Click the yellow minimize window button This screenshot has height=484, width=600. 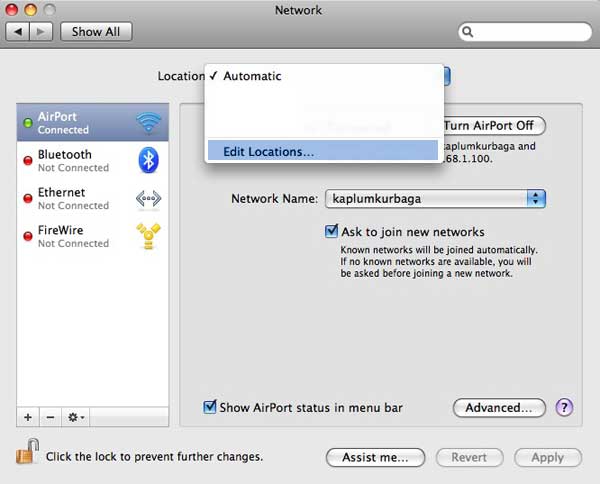coord(31,9)
